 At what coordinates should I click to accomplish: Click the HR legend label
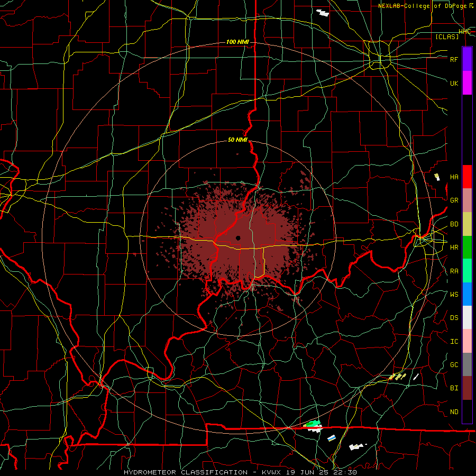coord(454,248)
